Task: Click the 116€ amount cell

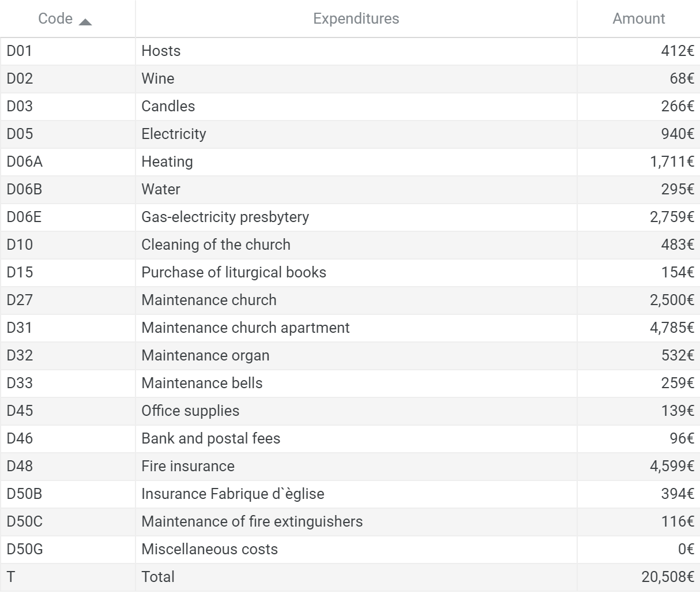Action: tap(638, 521)
